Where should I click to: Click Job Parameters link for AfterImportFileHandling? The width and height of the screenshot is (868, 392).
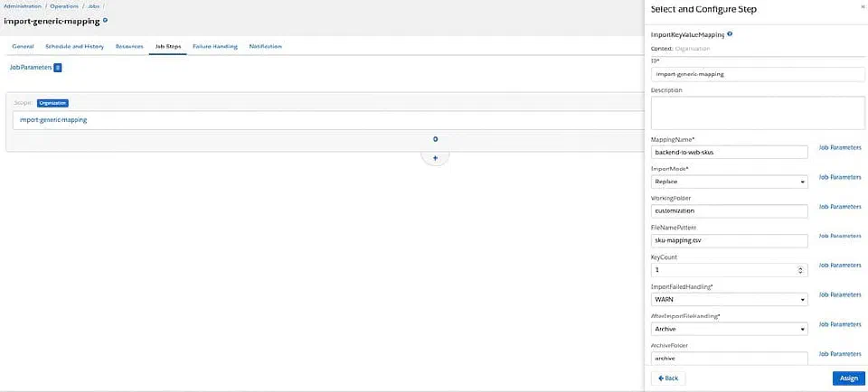pos(840,324)
